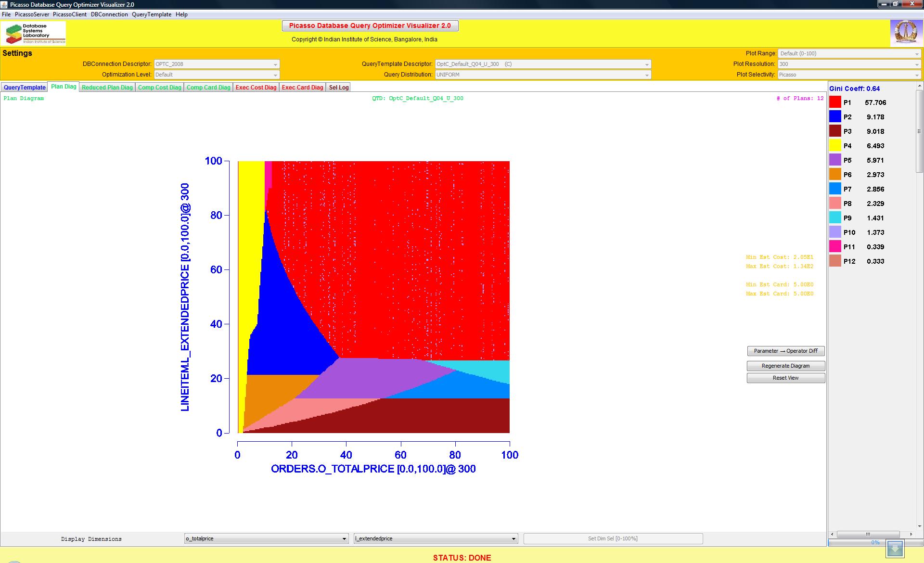
Task: Select the P9 cyan plan swatch
Action: pos(835,218)
